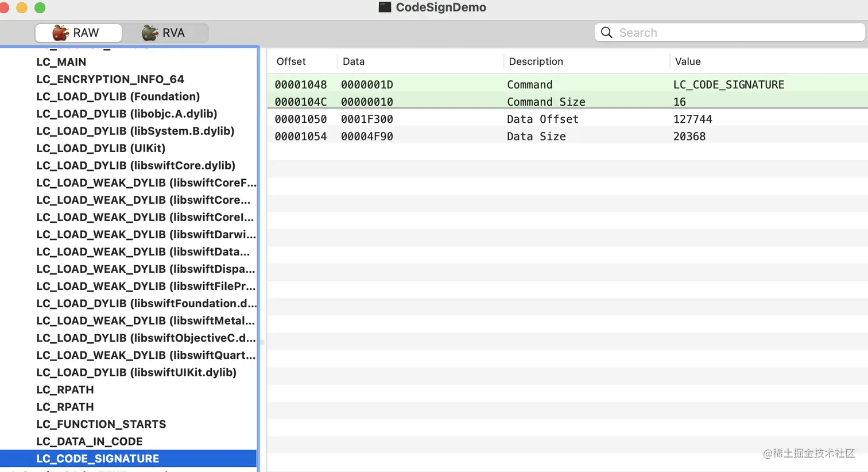
Task: Select the highlighted LC_CODE_SIGNATURE row
Action: click(129, 458)
